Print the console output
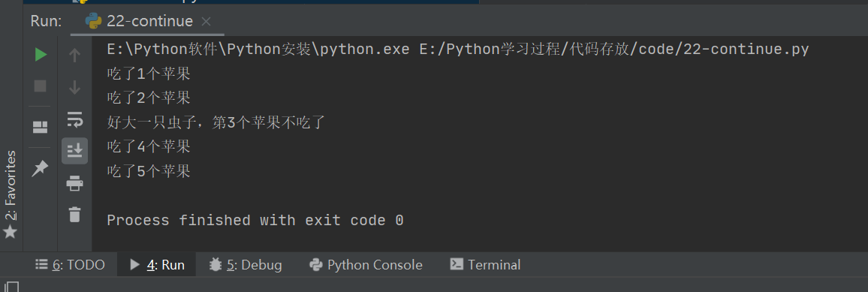 (x=74, y=182)
